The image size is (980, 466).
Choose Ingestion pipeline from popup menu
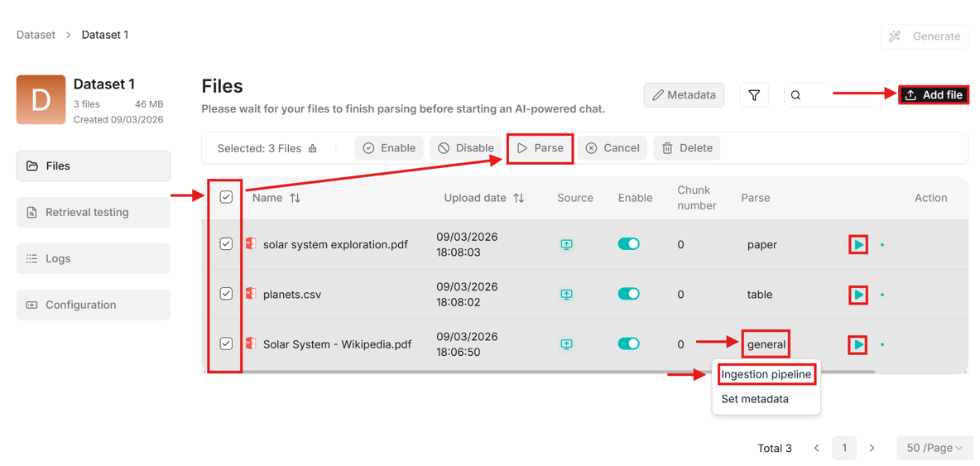pyautogui.click(x=766, y=374)
